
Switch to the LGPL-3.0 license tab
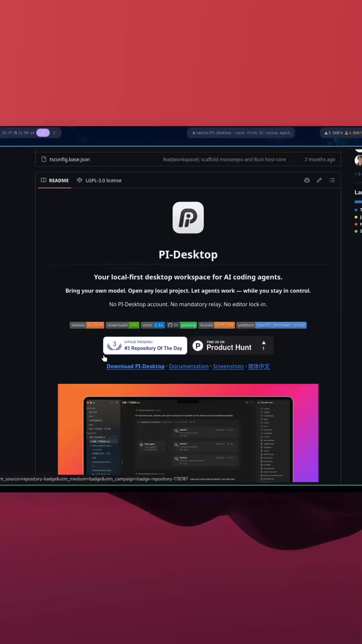point(99,180)
